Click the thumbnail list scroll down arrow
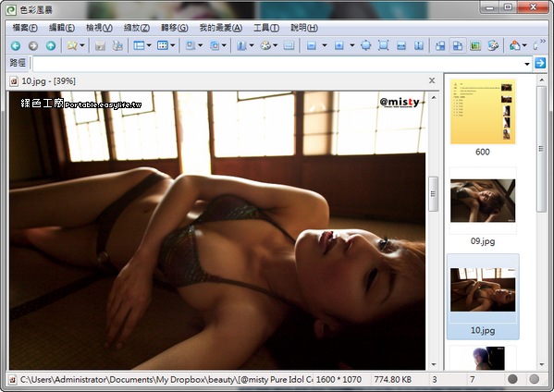Viewport: 554px width, 392px height. (x=542, y=364)
